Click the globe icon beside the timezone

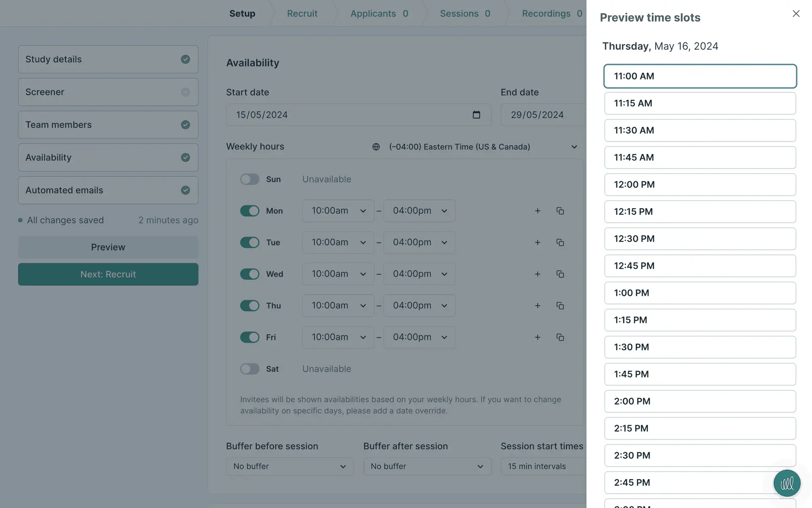pyautogui.click(x=376, y=147)
